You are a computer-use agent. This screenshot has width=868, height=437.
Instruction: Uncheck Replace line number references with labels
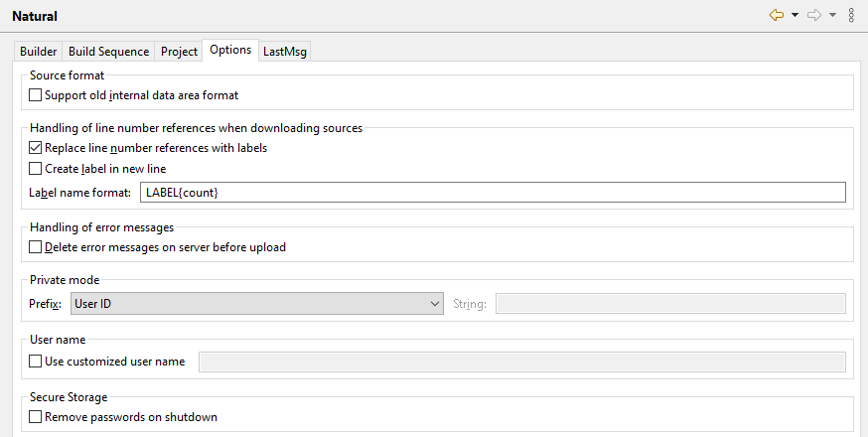(36, 148)
